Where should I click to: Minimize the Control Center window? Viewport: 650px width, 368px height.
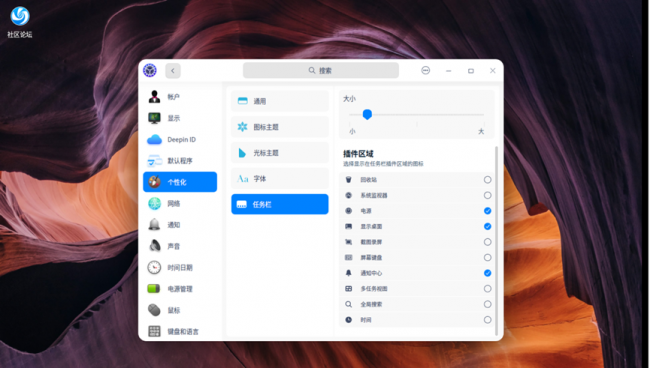tap(448, 71)
